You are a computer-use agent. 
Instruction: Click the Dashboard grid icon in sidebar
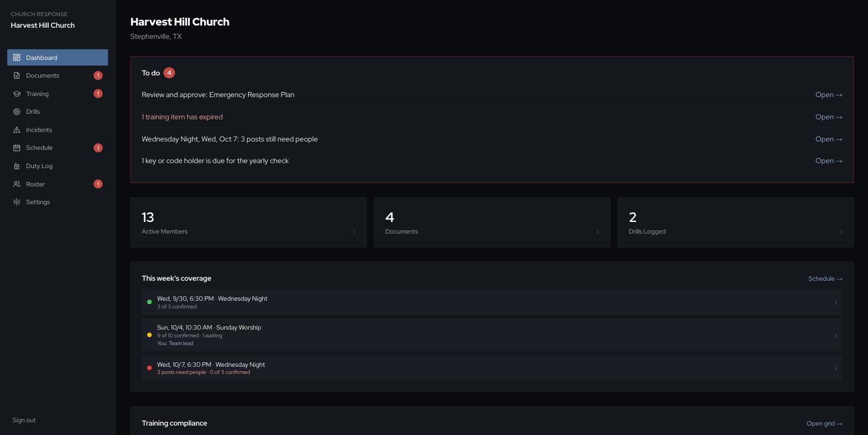pos(17,58)
